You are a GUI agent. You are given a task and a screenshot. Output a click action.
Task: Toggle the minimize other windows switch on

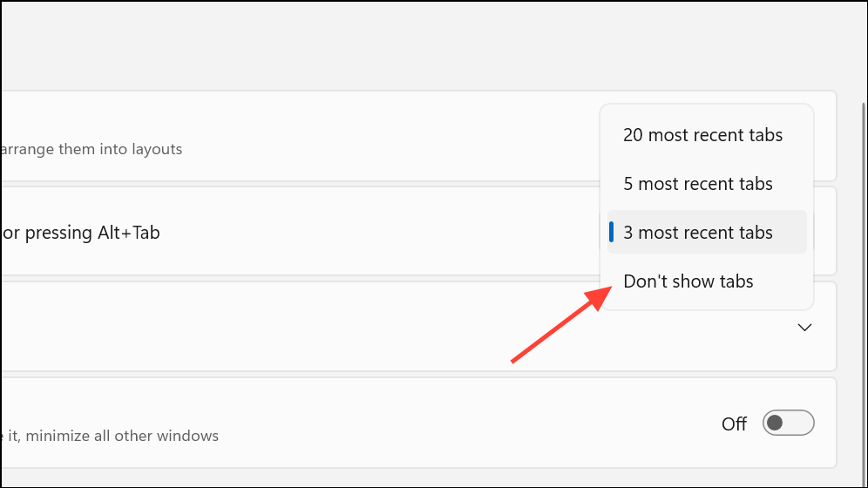tap(788, 424)
